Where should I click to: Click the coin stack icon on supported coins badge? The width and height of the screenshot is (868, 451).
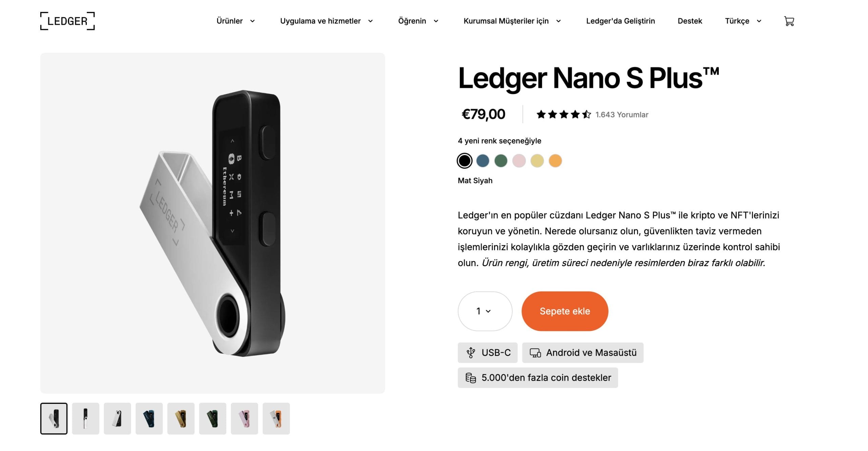470,378
